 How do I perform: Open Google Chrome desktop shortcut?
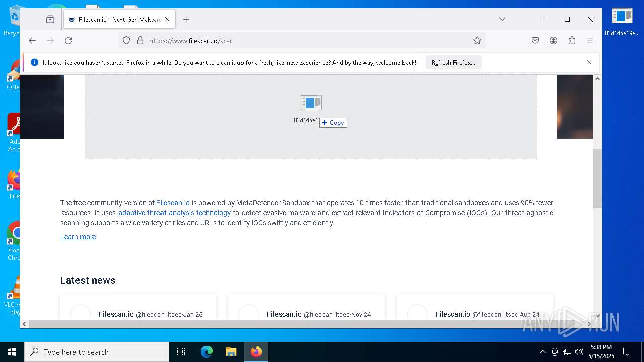coord(14,240)
